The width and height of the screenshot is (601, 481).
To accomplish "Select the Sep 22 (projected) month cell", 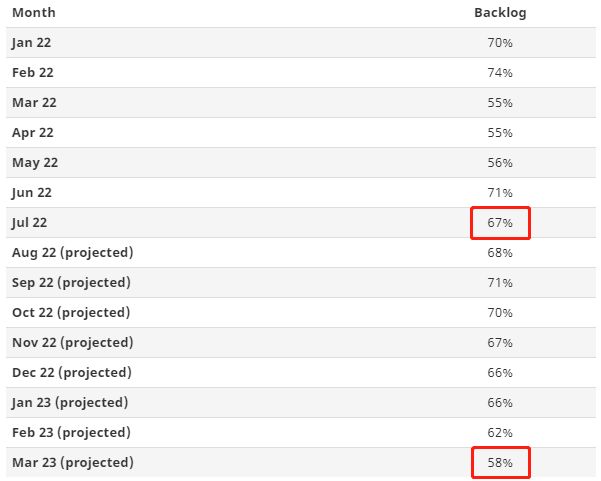I will pyautogui.click(x=71, y=283).
